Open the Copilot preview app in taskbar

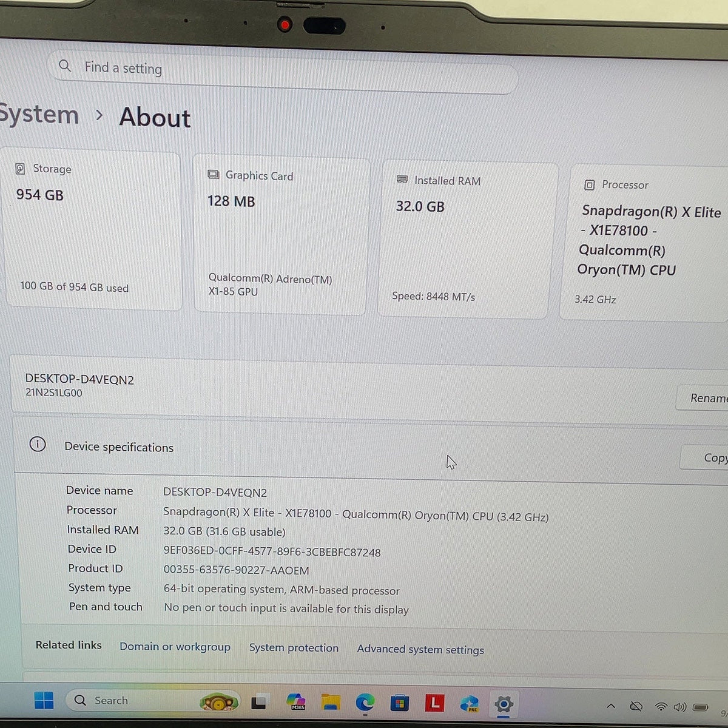pyautogui.click(x=468, y=704)
